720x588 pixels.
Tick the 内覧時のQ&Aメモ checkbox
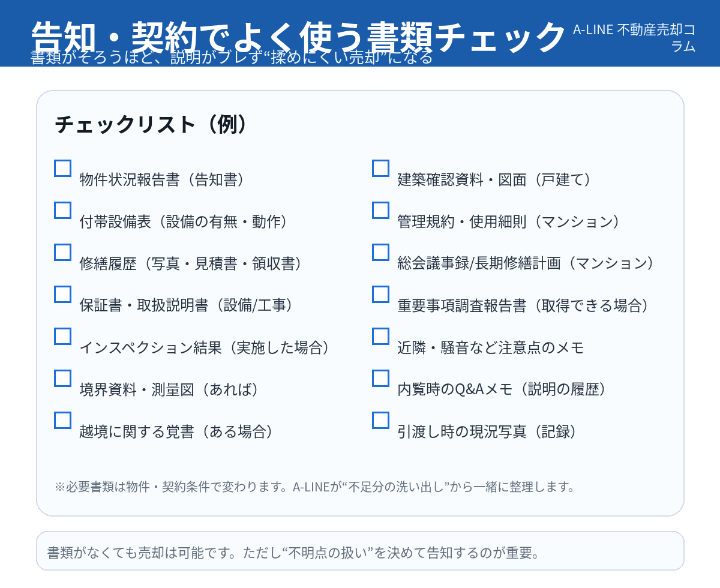[x=380, y=378]
